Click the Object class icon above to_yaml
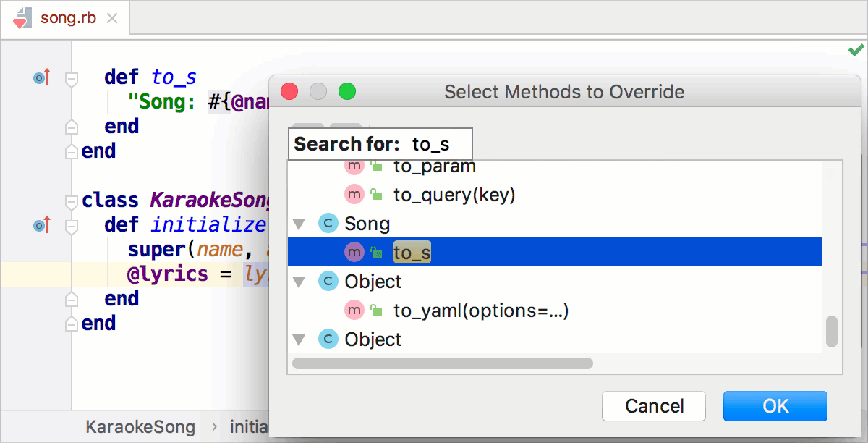The height and width of the screenshot is (443, 868). (328, 281)
